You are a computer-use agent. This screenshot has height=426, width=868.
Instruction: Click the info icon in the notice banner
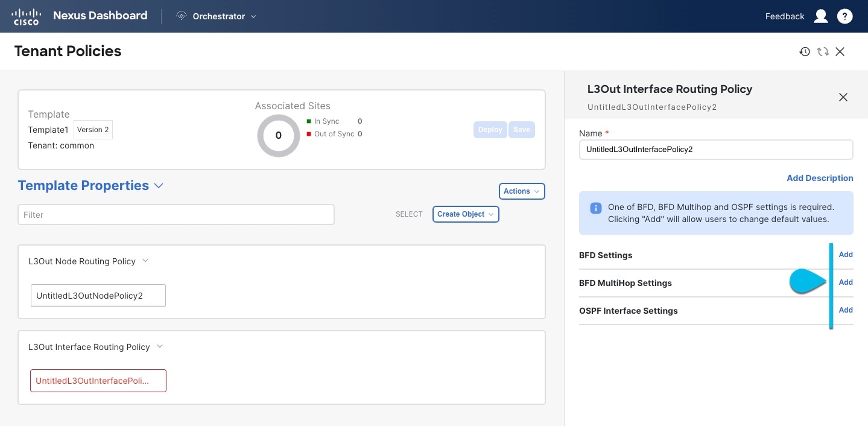(595, 208)
